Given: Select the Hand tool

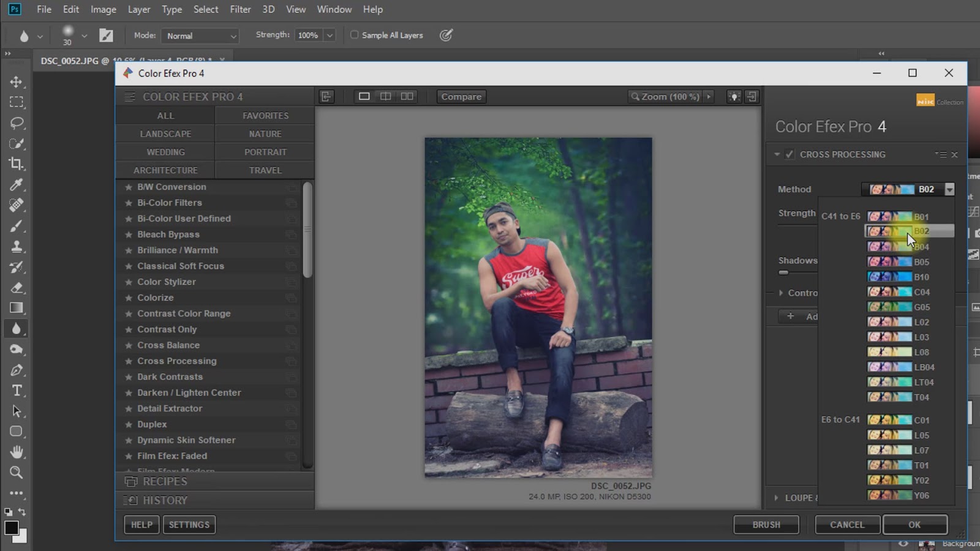Looking at the screenshot, I should point(17,452).
